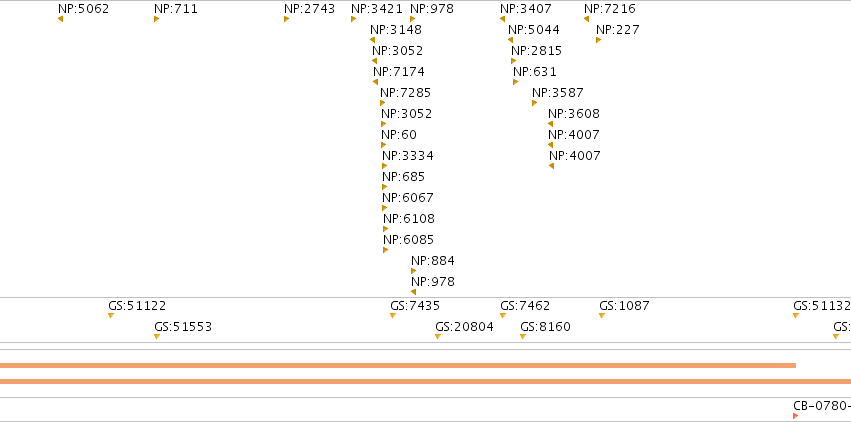Select the marker below NP:685
Screen dimensions: 851x422
[384, 187]
